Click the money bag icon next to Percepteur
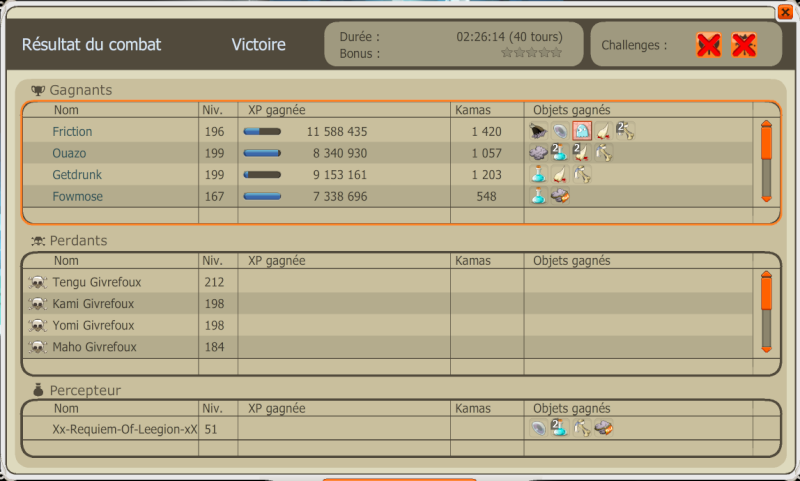 coord(38,390)
